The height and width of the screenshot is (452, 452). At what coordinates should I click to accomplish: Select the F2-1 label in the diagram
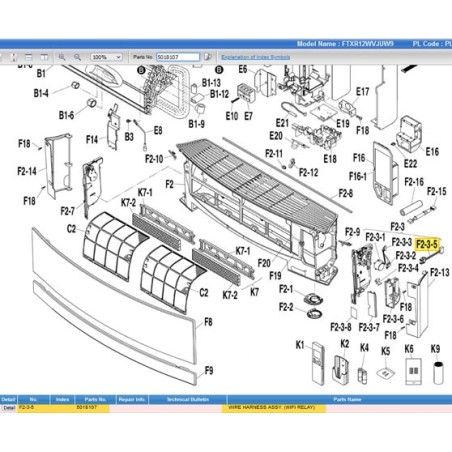[286, 289]
